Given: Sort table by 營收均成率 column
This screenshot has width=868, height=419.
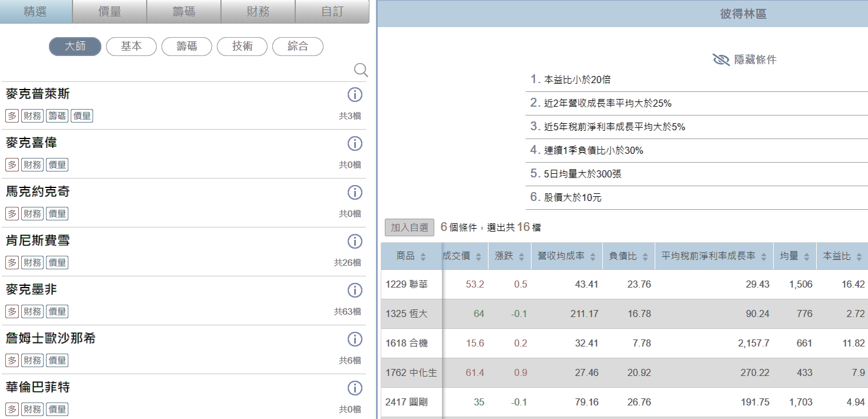Looking at the screenshot, I should coord(566,256).
